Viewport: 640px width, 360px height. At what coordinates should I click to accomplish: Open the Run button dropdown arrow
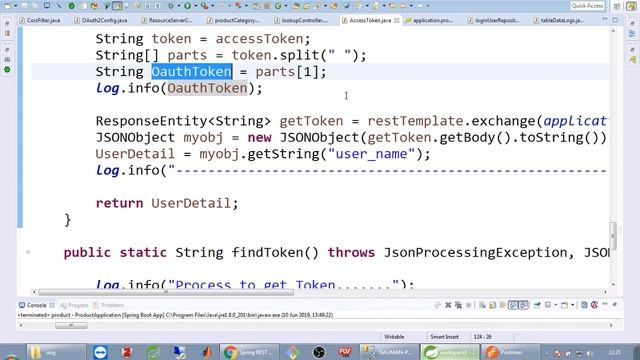coord(196,6)
